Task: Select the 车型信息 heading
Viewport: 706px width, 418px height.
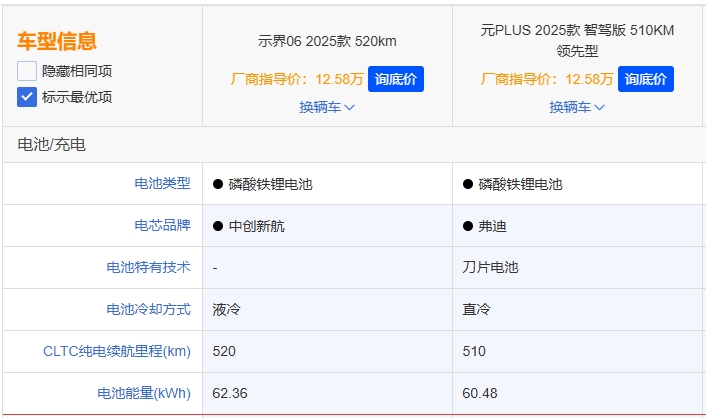Action: pyautogui.click(x=57, y=41)
